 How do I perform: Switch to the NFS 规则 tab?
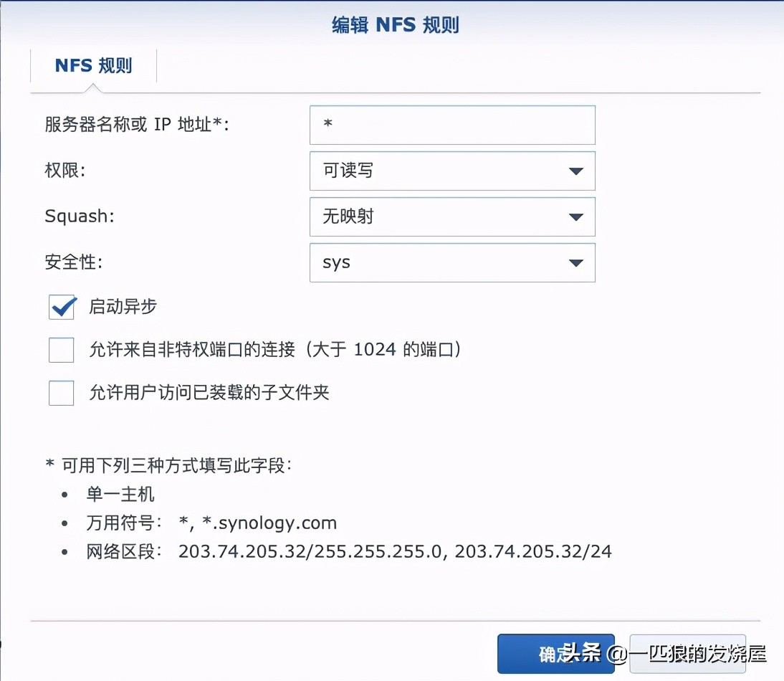tap(93, 65)
